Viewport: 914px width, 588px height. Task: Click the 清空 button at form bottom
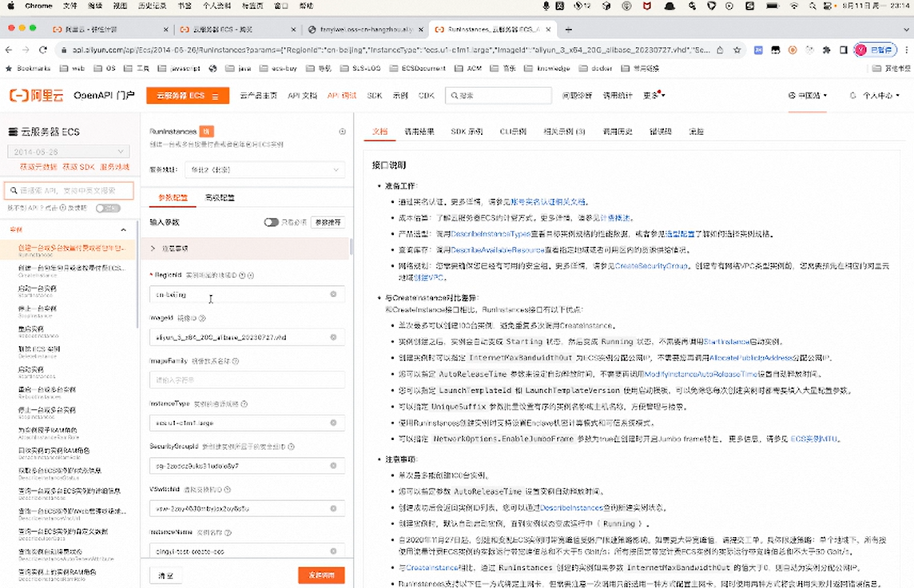(x=165, y=575)
